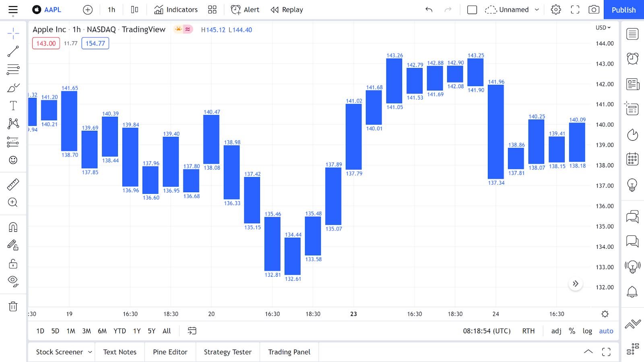Select the trend line tool

click(13, 51)
